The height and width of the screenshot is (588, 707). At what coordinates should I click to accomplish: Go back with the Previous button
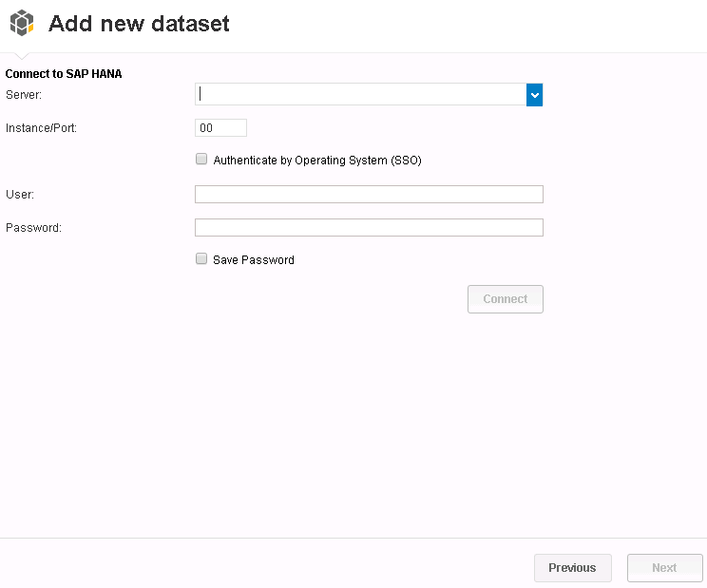(x=573, y=568)
